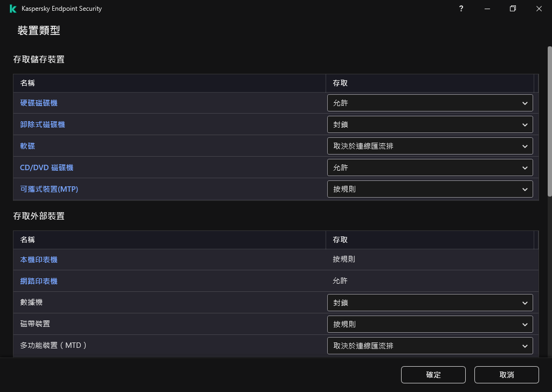The width and height of the screenshot is (552, 392).
Task: Open the 卸除式磁碟機 link
Action: point(43,124)
